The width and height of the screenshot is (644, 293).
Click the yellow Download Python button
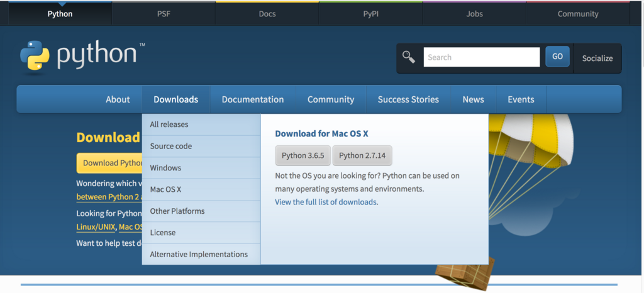point(109,163)
